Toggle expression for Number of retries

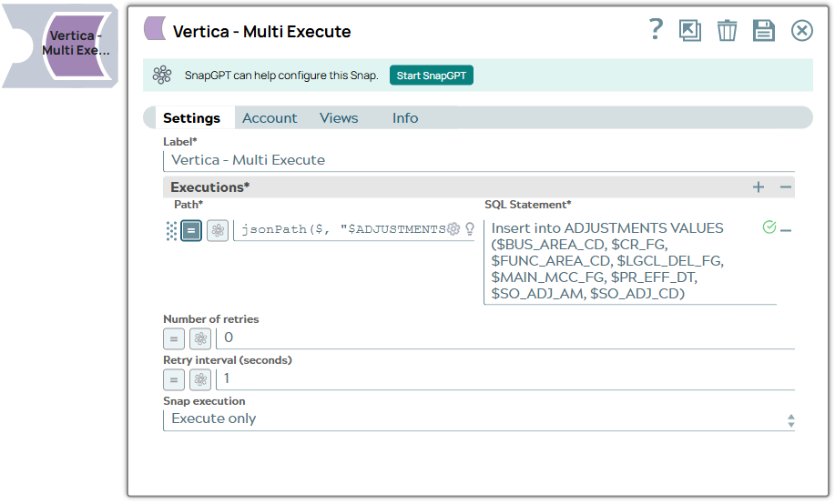[174, 338]
